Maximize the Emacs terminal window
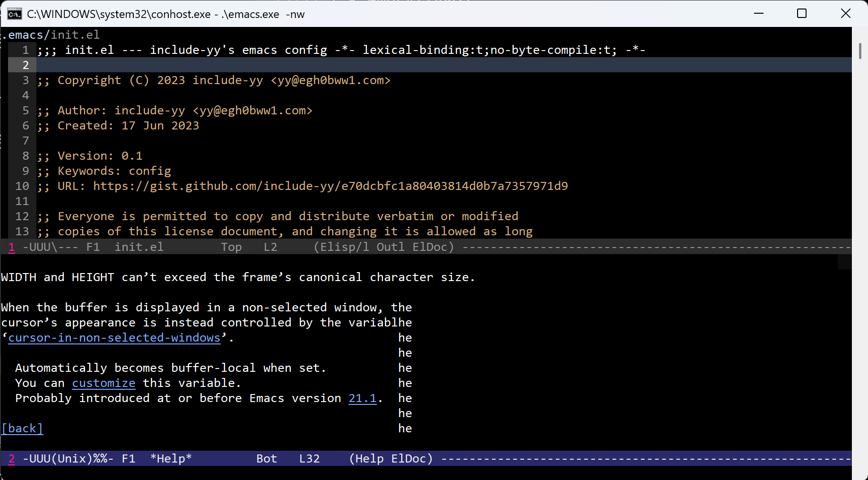The height and width of the screenshot is (480, 868). (x=802, y=14)
